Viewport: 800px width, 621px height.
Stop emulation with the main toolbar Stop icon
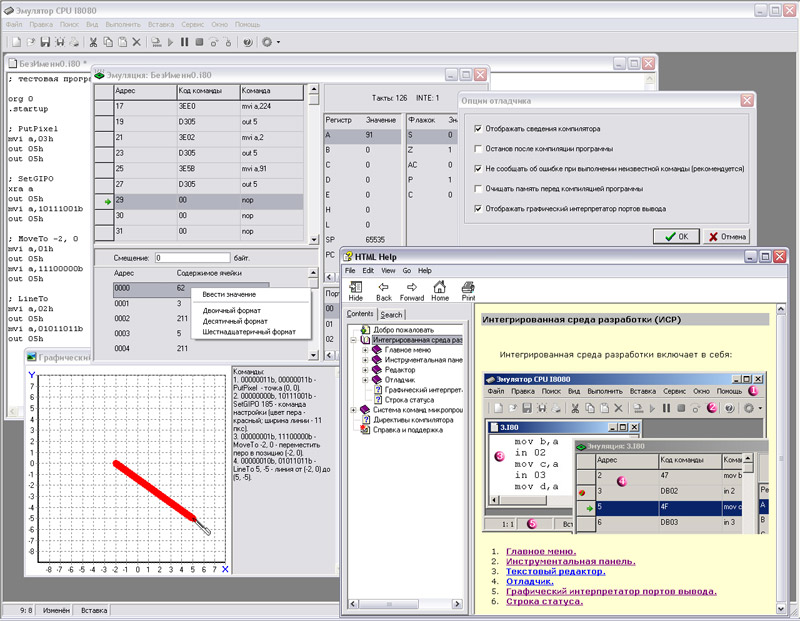(x=199, y=42)
